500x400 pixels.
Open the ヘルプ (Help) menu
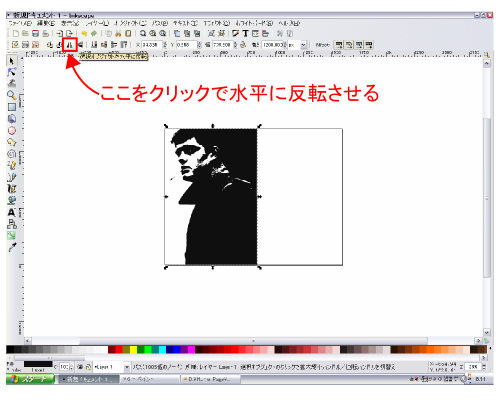289,23
